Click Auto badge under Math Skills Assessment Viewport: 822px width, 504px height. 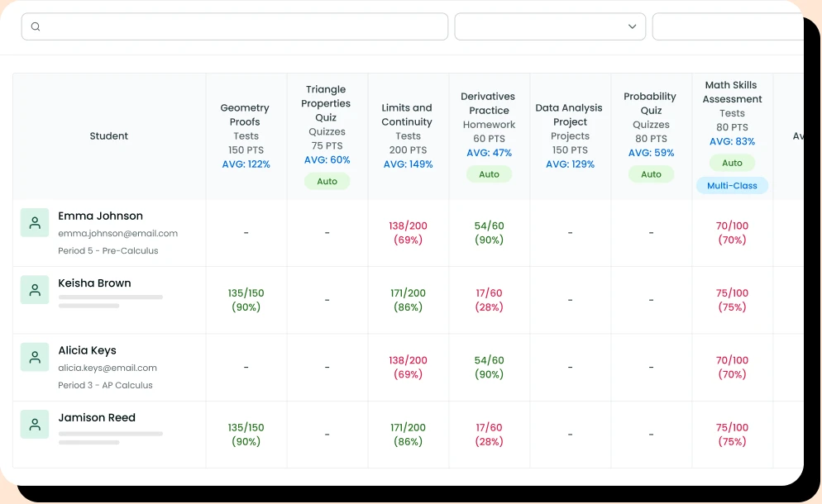(x=732, y=163)
